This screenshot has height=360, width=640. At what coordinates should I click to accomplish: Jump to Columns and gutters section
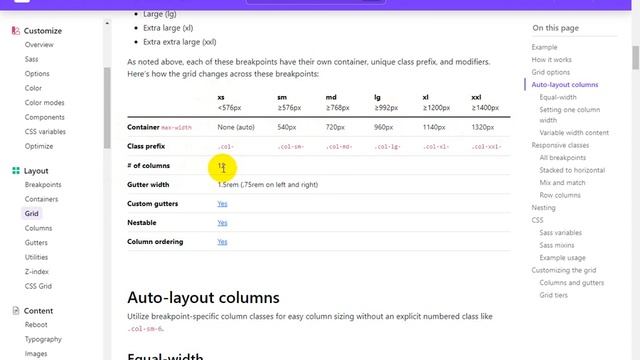pyautogui.click(x=571, y=283)
